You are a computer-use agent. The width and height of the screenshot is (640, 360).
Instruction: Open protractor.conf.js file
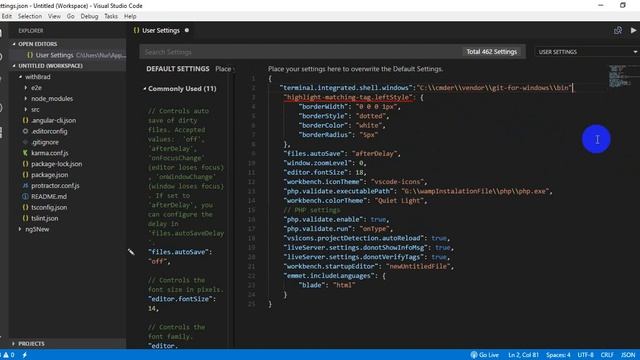pyautogui.click(x=55, y=186)
